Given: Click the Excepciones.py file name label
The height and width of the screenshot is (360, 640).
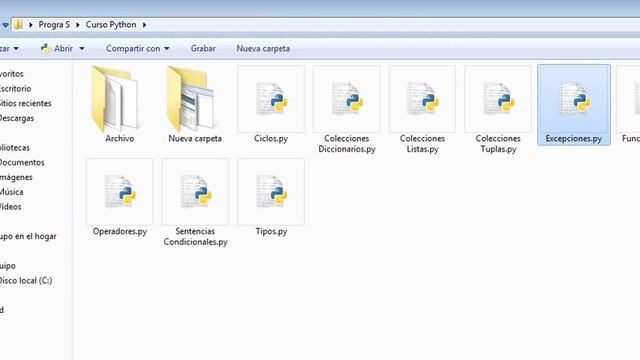Looking at the screenshot, I should coord(574,139).
